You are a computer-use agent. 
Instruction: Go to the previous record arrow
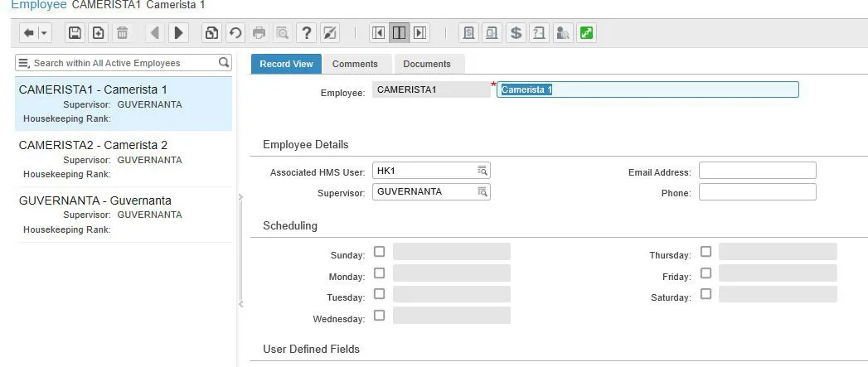pos(155,33)
